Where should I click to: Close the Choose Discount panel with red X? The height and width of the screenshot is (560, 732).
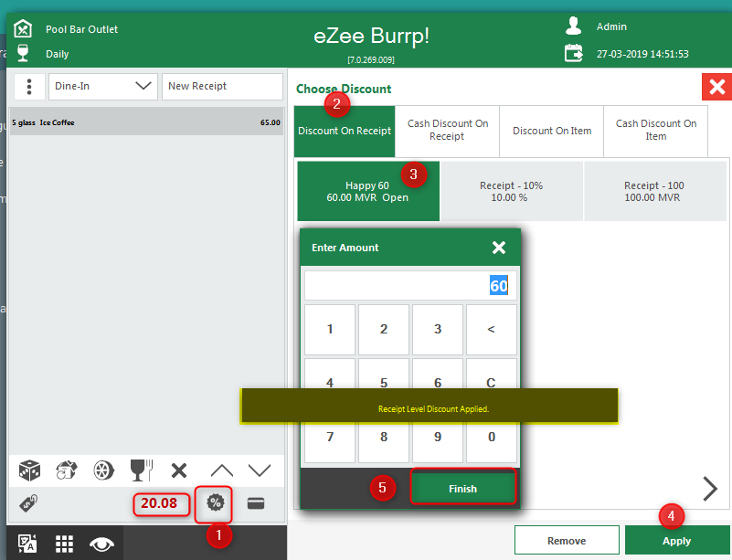pyautogui.click(x=716, y=87)
